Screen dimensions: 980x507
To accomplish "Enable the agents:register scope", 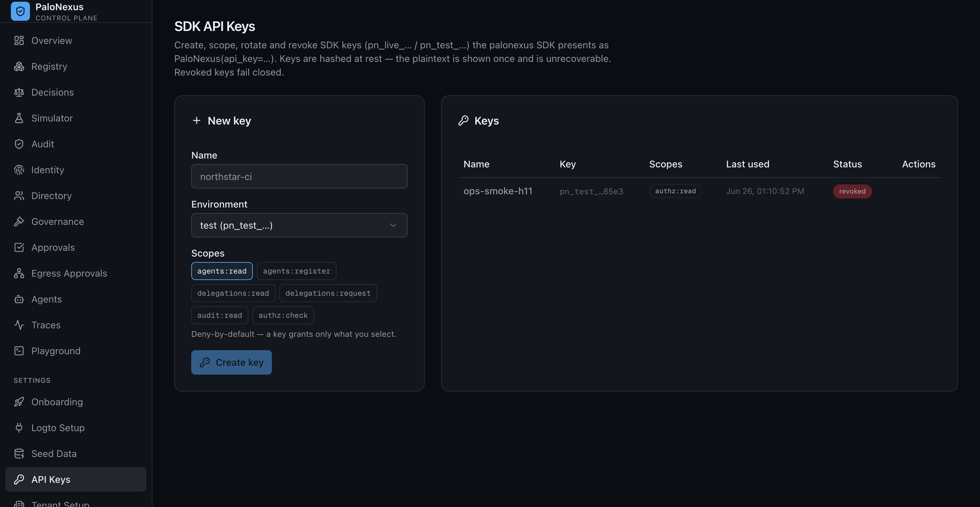I will click(x=296, y=271).
